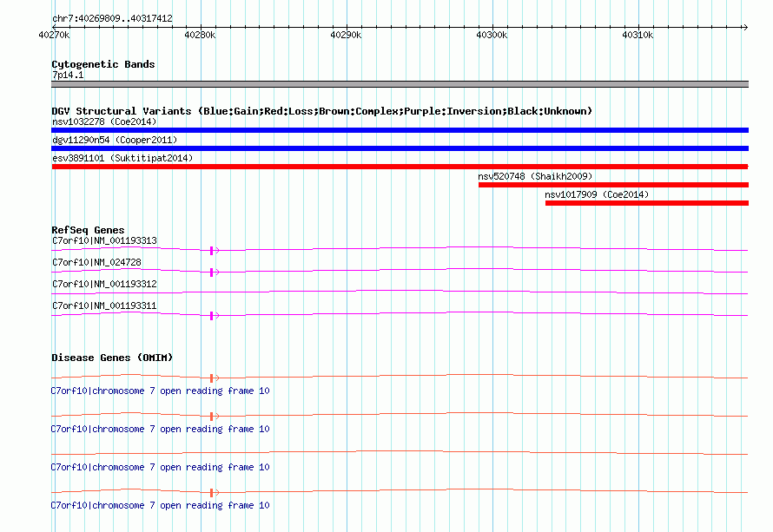Click the red loss bar for nsv520748
Viewport: 773px width, 532px height.
[613, 185]
